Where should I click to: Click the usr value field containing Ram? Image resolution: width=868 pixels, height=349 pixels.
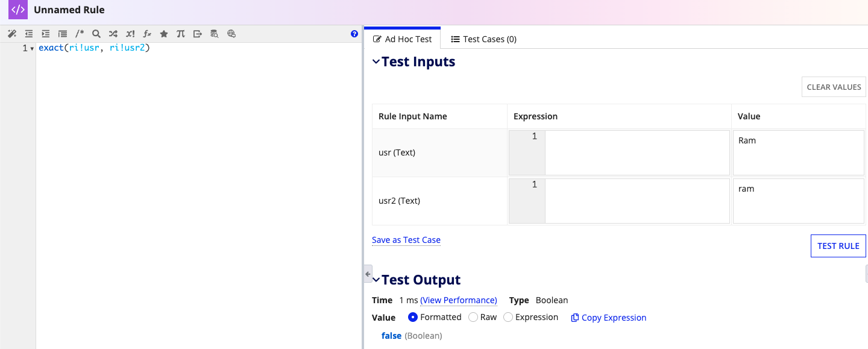[799, 152]
